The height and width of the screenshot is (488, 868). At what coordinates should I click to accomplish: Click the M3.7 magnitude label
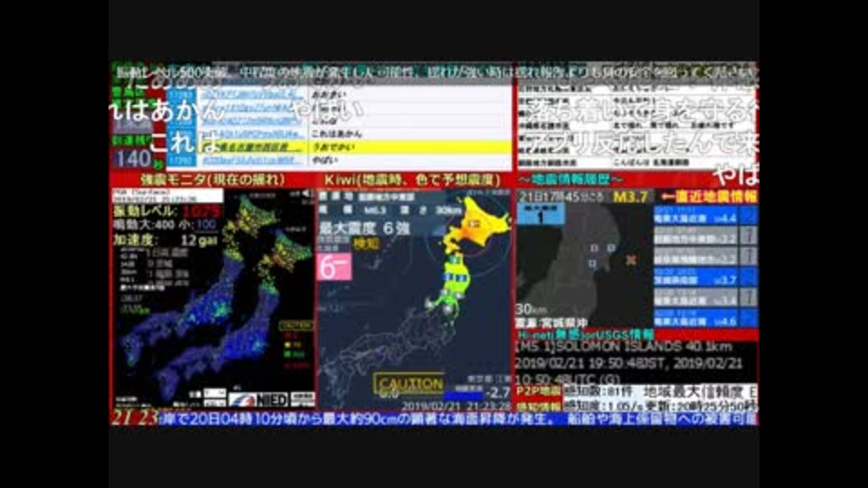pos(630,196)
